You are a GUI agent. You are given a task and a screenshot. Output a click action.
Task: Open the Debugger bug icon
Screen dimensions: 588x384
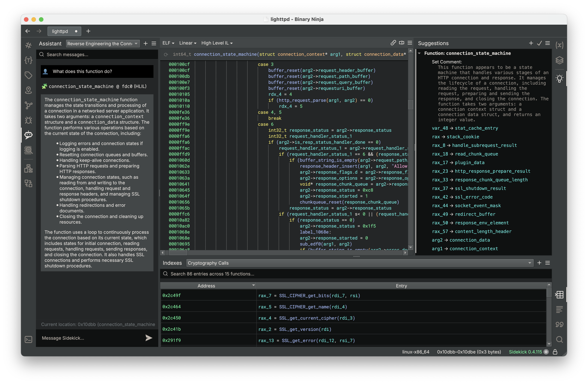coord(28,120)
